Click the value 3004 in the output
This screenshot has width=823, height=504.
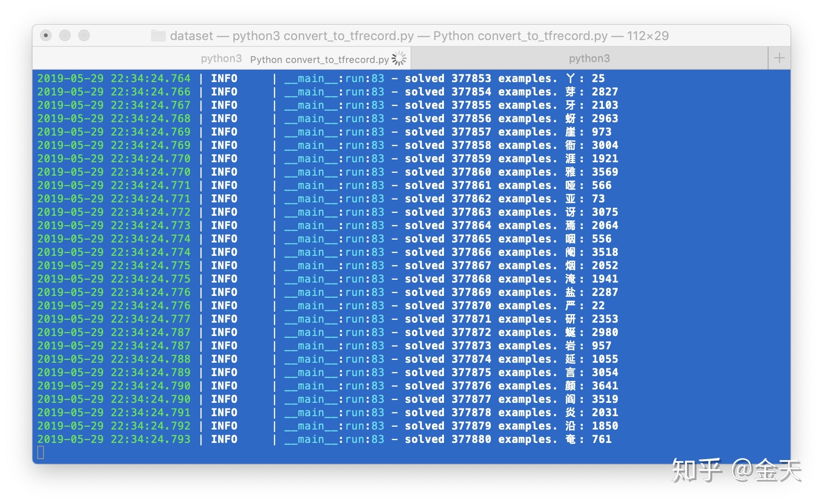pyautogui.click(x=605, y=145)
